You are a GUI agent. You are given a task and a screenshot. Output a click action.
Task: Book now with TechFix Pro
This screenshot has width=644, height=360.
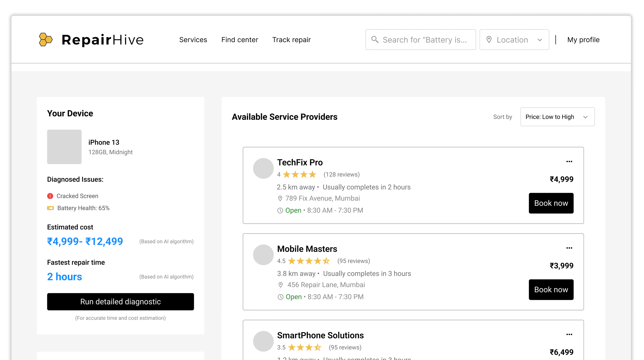[551, 203]
